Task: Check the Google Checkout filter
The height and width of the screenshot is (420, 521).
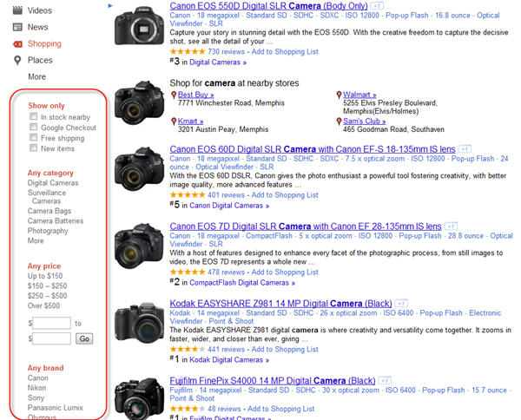Action: (x=33, y=128)
